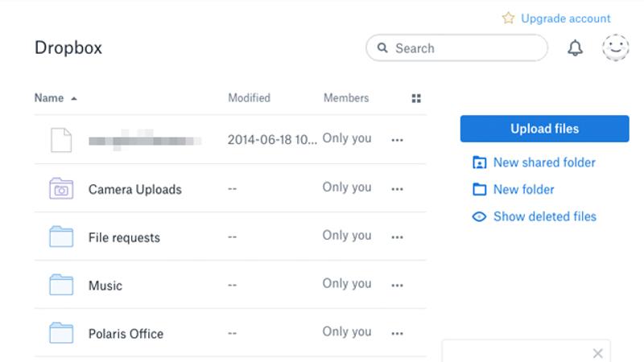Open the account avatar smiley icon
This screenshot has width=644, height=362.
click(616, 48)
